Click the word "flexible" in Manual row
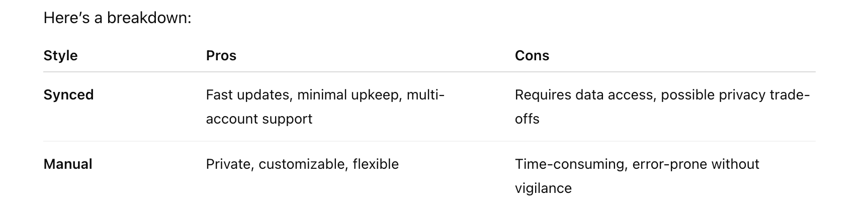Screen dimensions: 868x213 (x=376, y=164)
